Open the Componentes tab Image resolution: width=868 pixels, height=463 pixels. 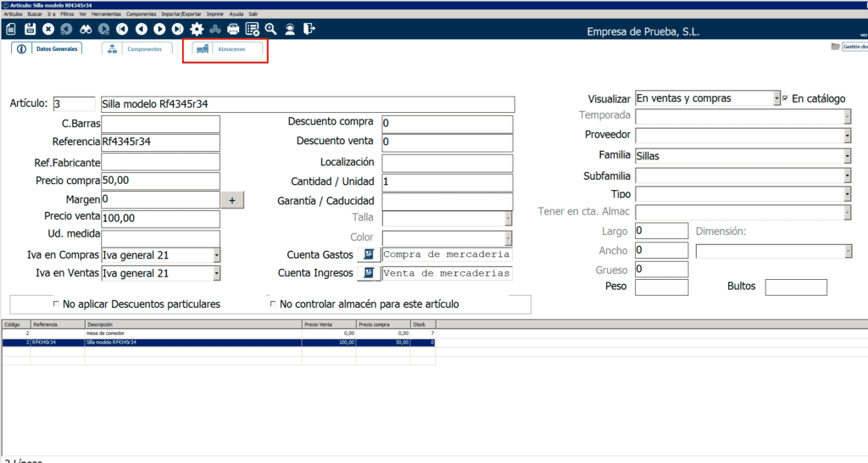[137, 49]
